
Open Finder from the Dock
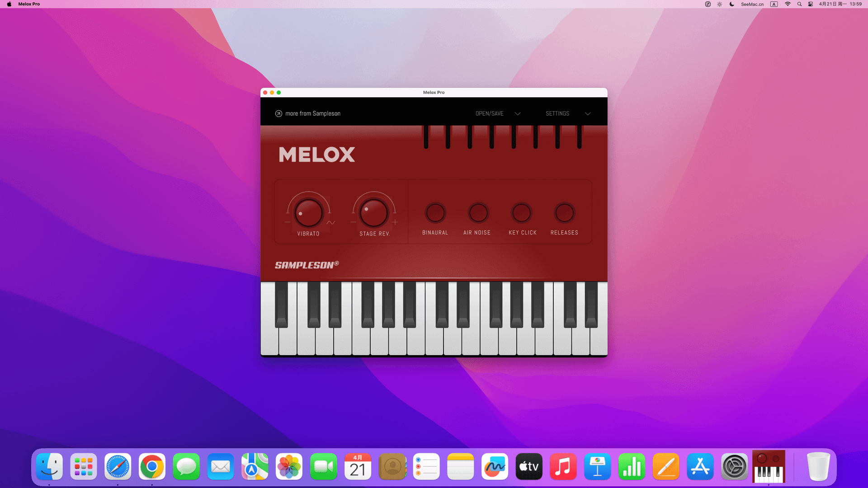click(x=49, y=466)
